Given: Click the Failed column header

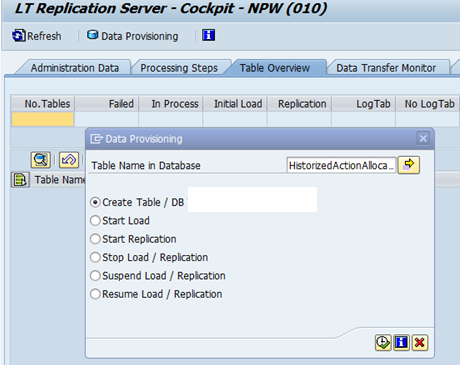Looking at the screenshot, I should coord(107,104).
